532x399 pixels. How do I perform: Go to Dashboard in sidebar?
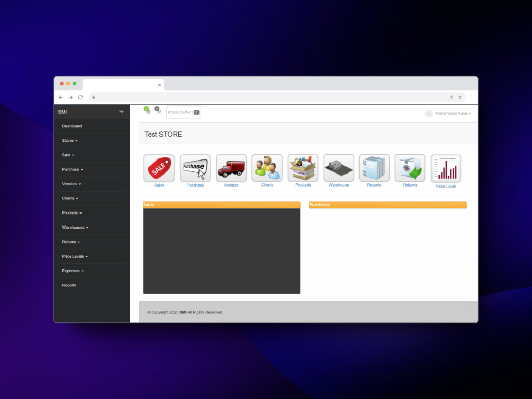point(72,126)
